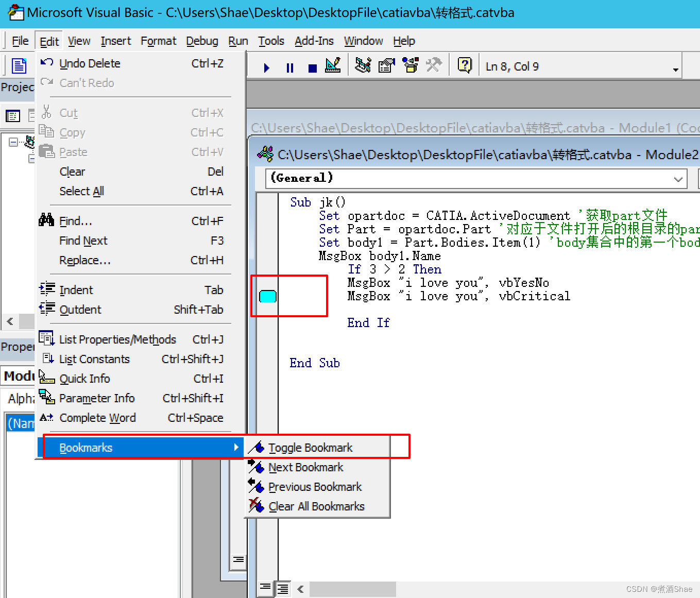Screen dimensions: 700x598
Task: Click the toolbar options dropdown arrow
Action: tap(675, 70)
